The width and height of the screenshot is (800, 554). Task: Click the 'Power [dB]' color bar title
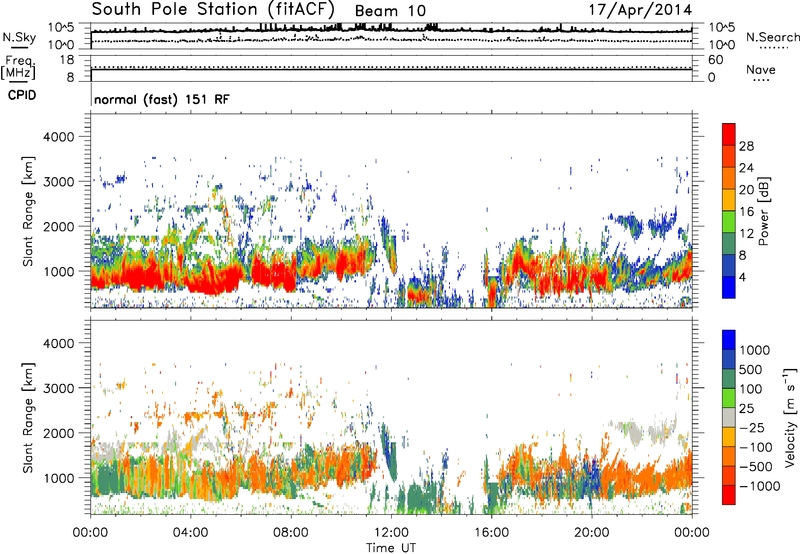[x=763, y=211]
